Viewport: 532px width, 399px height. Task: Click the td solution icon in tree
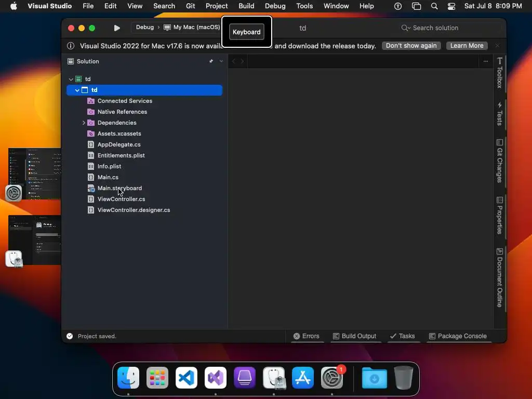78,79
